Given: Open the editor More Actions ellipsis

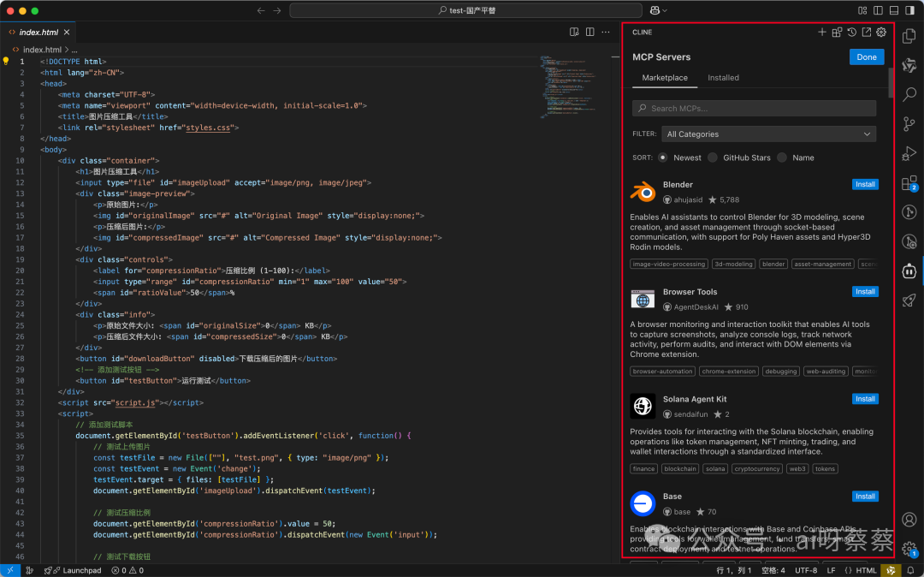Looking at the screenshot, I should point(606,32).
